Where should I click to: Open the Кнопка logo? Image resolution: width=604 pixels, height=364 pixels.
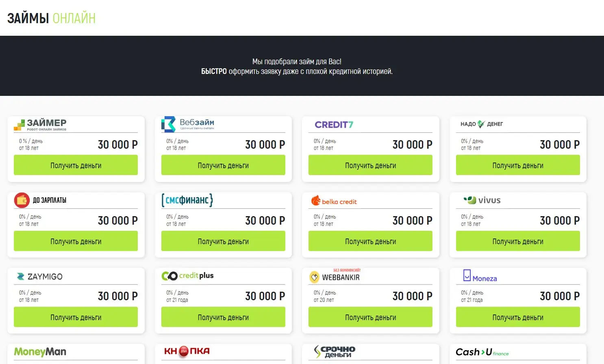187,351
